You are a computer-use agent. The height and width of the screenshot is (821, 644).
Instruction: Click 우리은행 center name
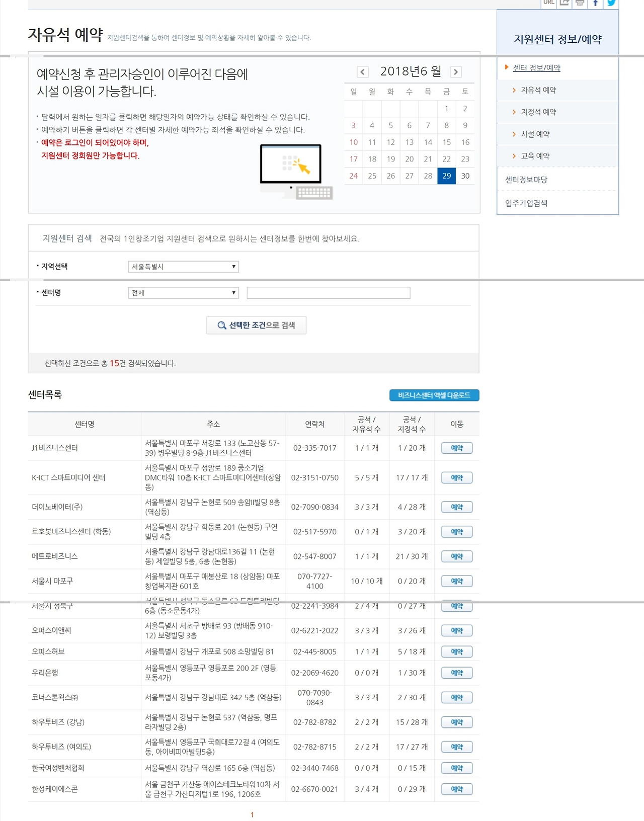(45, 673)
